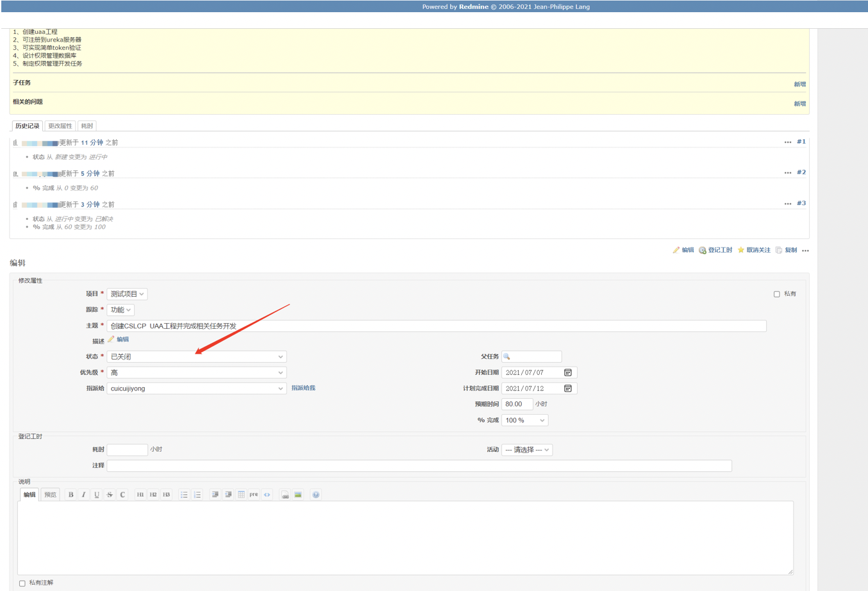Open the 指派给 dropdown
This screenshot has height=591, width=868.
[x=196, y=388]
